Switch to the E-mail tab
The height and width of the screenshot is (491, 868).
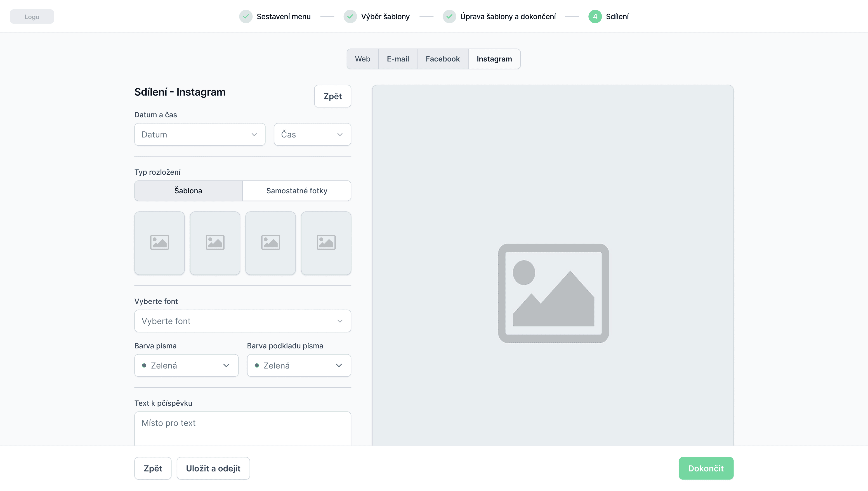(398, 59)
